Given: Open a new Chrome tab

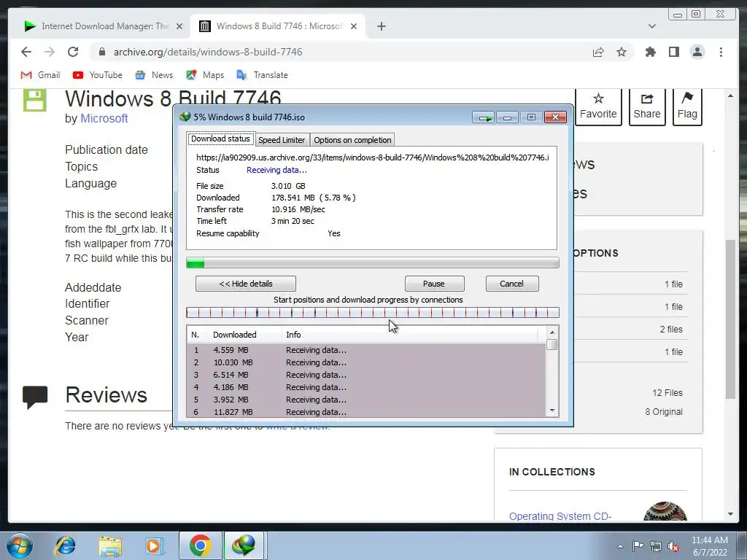Looking at the screenshot, I should (381, 26).
